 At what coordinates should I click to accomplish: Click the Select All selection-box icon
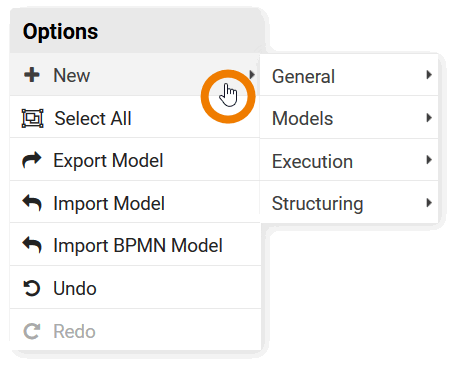point(32,118)
